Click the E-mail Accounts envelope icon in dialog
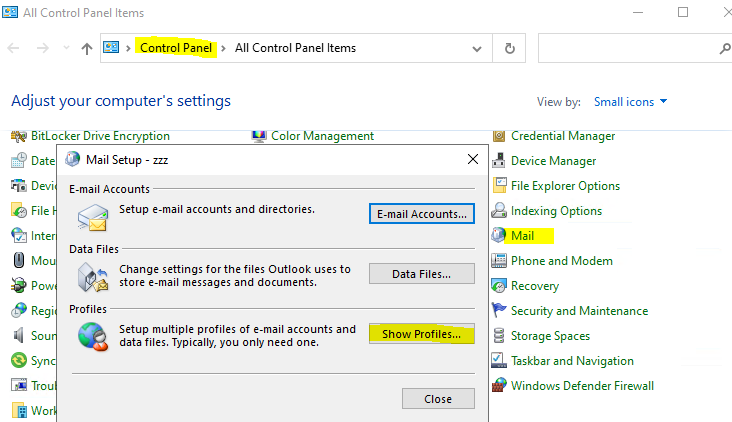 [x=93, y=218]
